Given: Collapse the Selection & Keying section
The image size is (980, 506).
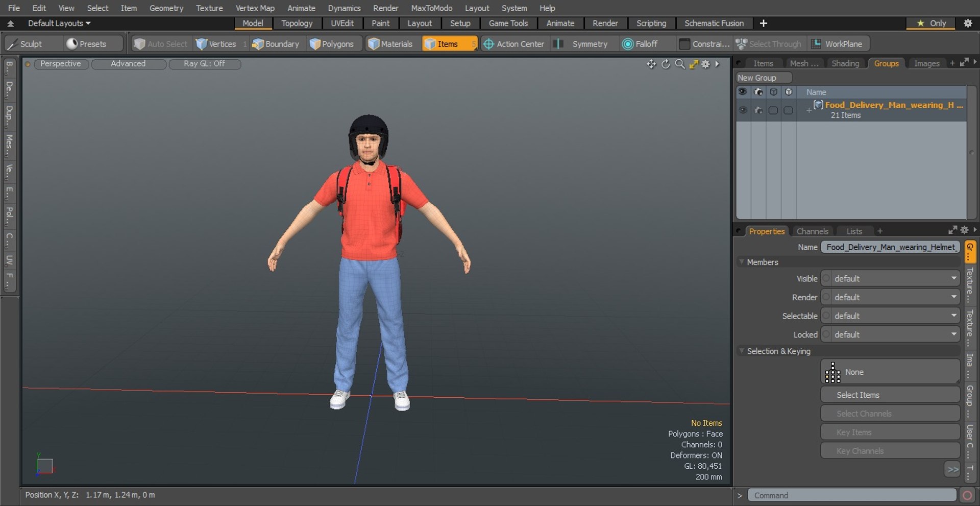Looking at the screenshot, I should click(742, 351).
